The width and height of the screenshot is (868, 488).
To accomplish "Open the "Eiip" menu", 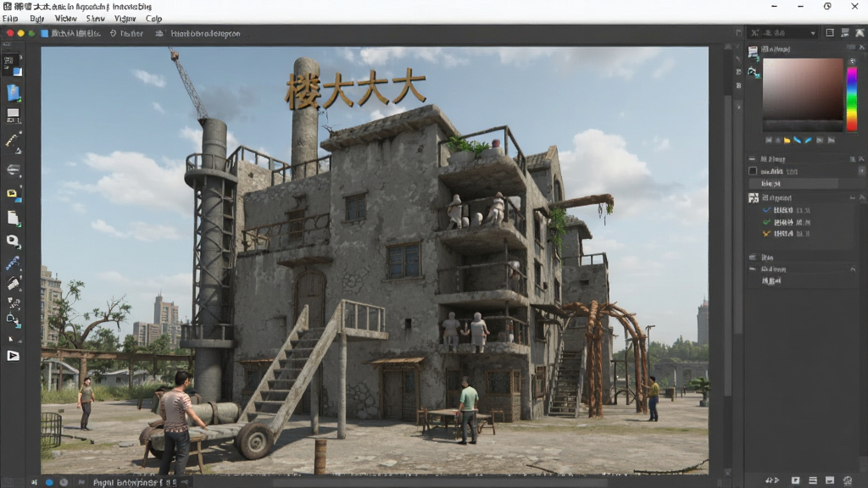I will 10,19.
